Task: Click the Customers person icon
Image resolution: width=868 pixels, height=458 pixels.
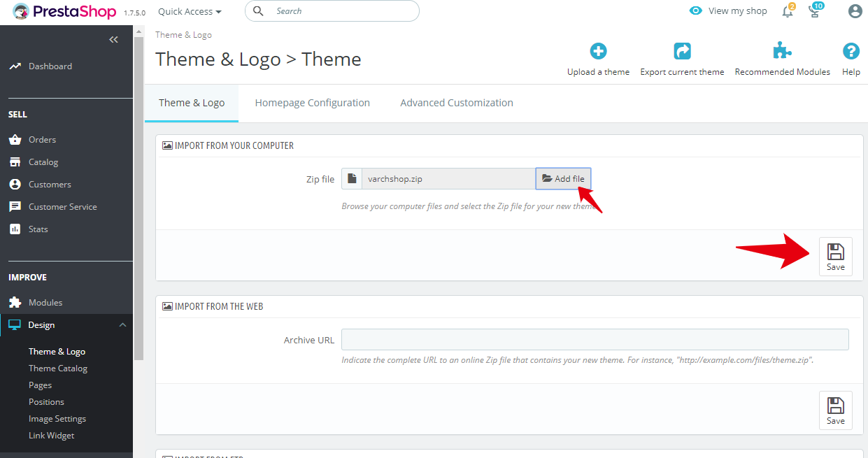Action: point(15,185)
